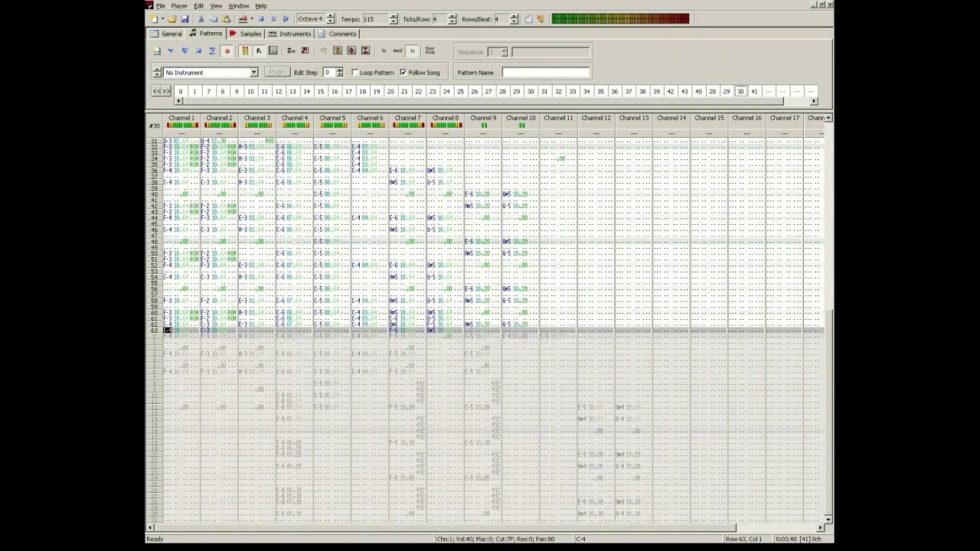The width and height of the screenshot is (980, 551).
Task: Toggle Fx plugin names display
Action: (x=259, y=51)
